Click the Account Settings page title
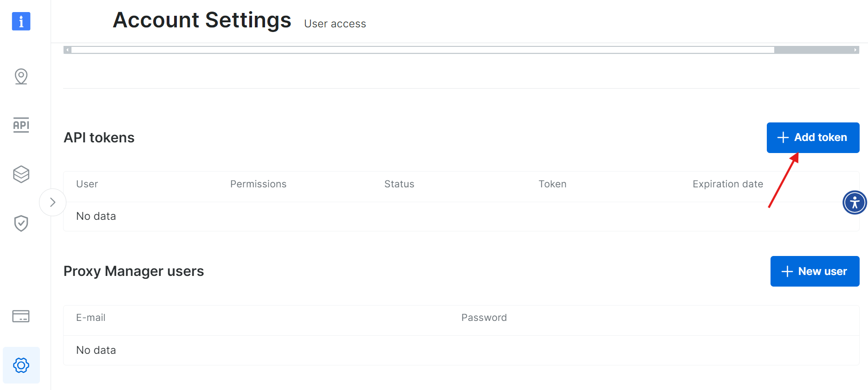 point(202,19)
